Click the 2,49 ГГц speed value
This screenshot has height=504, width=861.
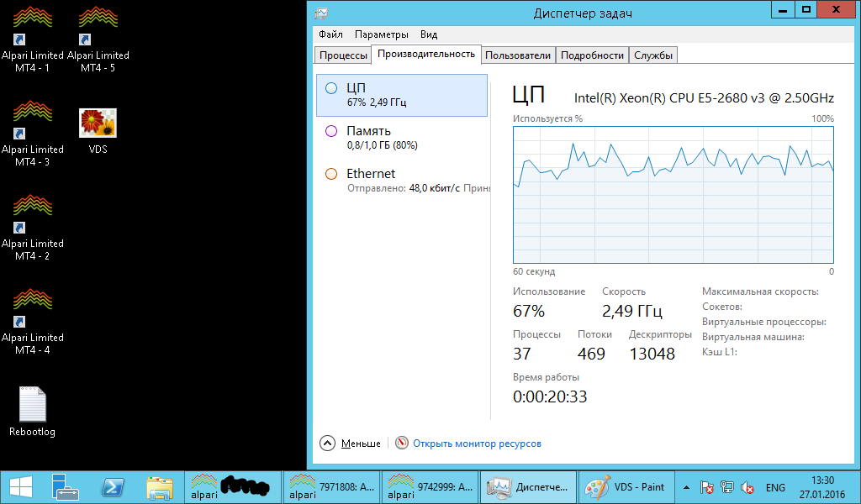(632, 311)
